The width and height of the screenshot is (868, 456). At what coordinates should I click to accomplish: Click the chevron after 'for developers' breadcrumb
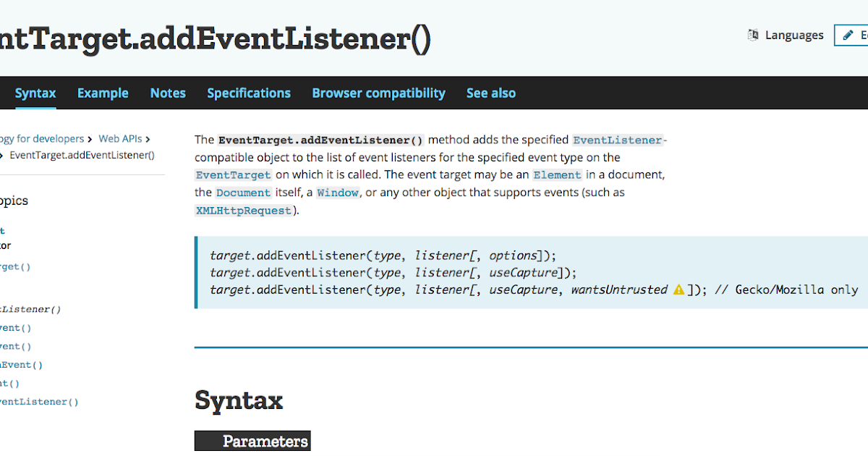[x=90, y=138]
